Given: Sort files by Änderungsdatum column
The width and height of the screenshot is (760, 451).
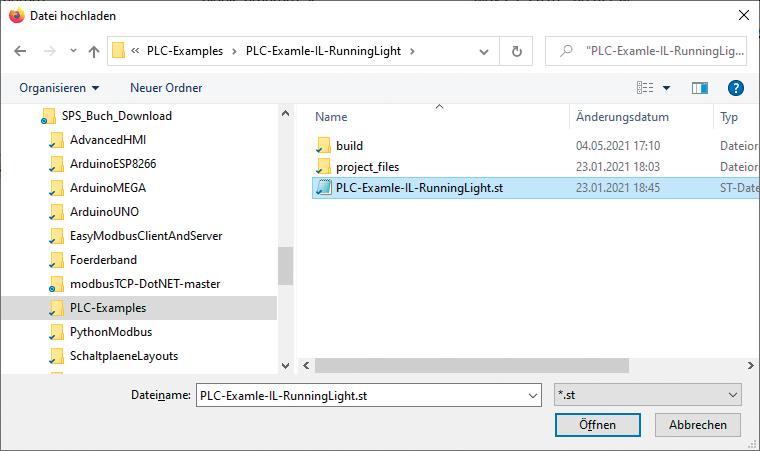Looking at the screenshot, I should tap(622, 117).
